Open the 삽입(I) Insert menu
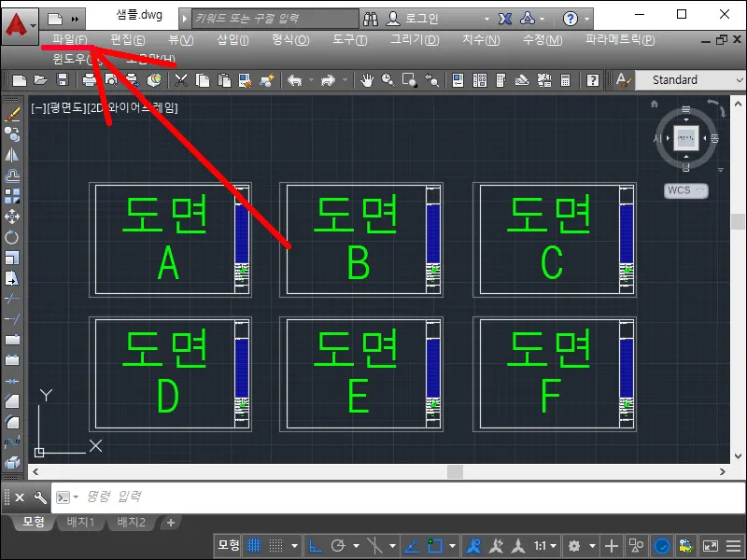Screen dimensions: 747x560 coord(233,40)
